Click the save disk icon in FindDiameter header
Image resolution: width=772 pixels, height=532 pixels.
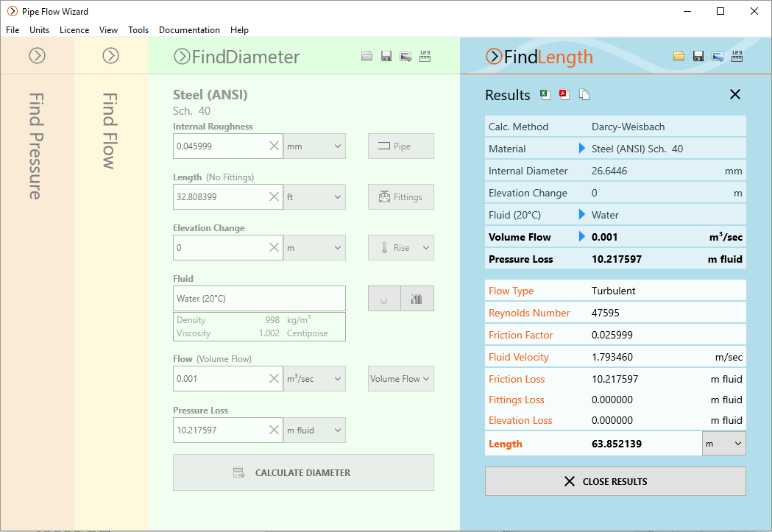pos(386,56)
